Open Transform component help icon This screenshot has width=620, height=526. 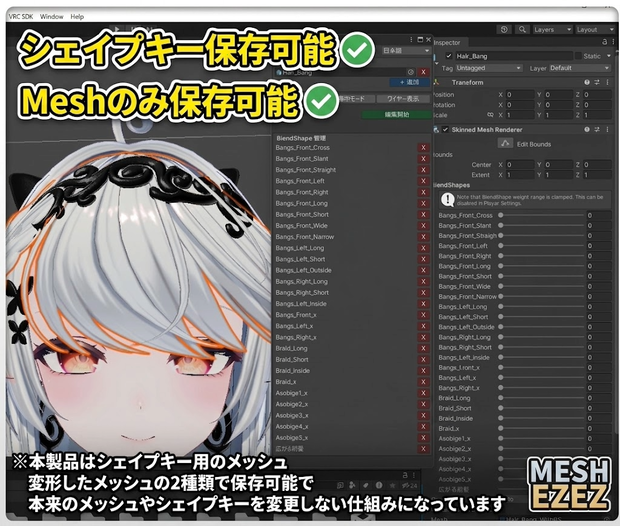[x=587, y=82]
